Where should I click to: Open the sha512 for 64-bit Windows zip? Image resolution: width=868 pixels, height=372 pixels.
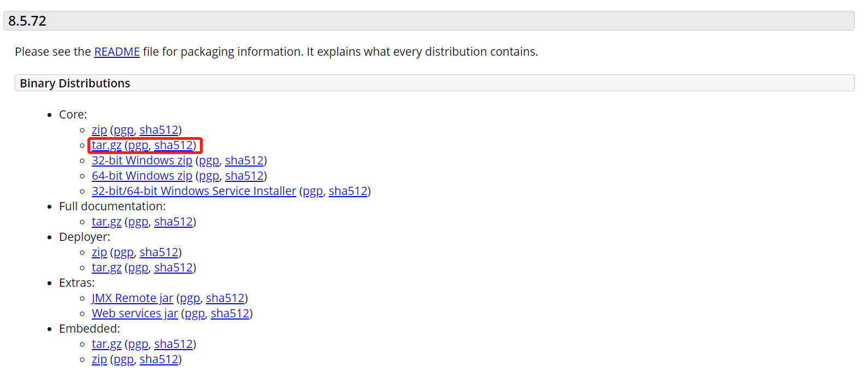244,176
